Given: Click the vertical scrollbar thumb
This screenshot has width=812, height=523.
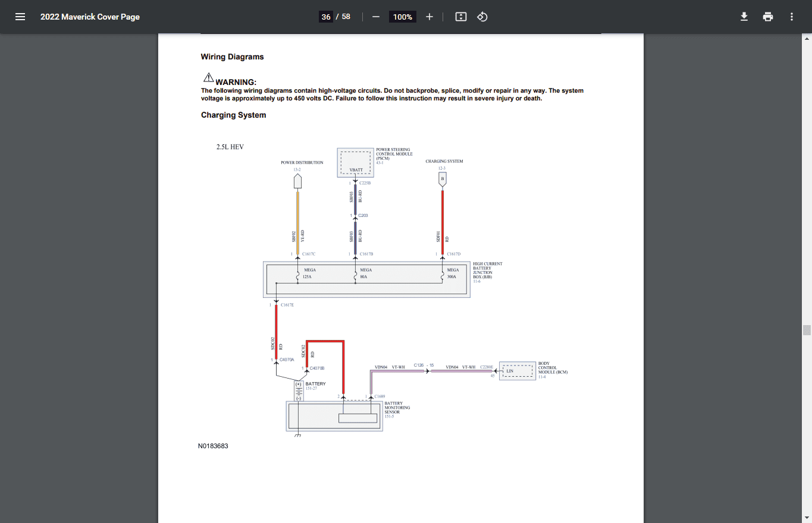Looking at the screenshot, I should tap(807, 330).
